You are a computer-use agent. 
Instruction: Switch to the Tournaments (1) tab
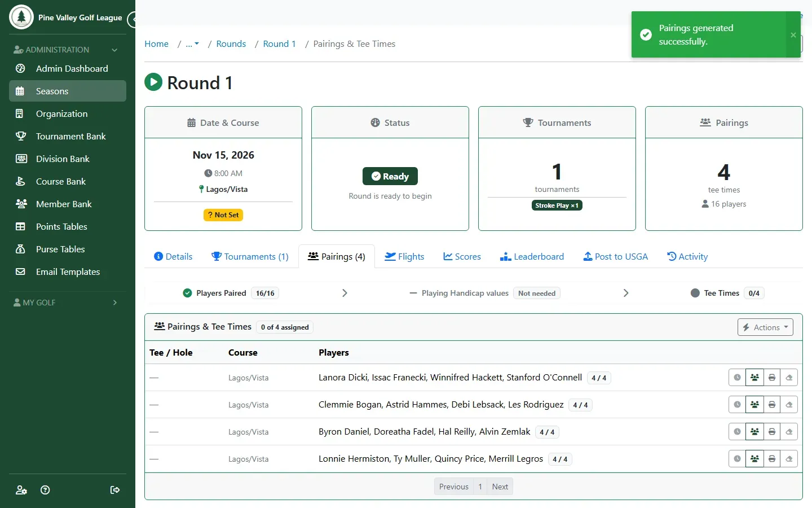coord(250,256)
